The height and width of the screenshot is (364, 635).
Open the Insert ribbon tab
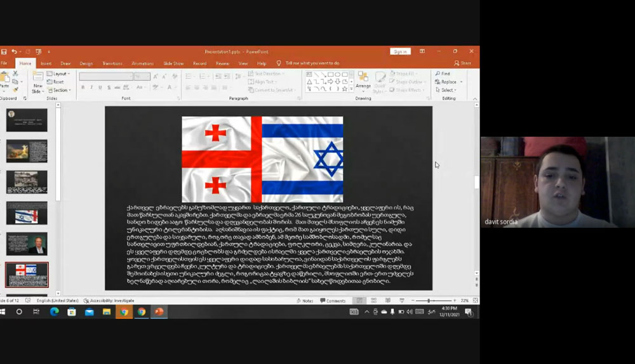pos(46,63)
